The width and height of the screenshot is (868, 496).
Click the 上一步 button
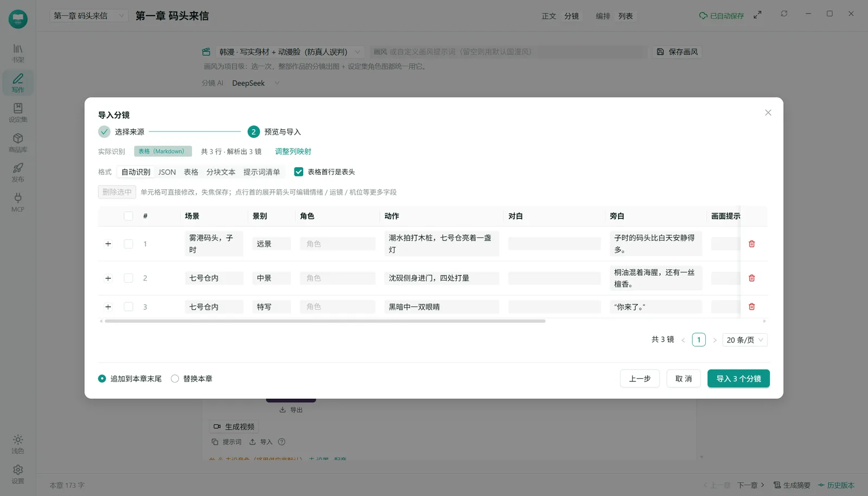(640, 378)
